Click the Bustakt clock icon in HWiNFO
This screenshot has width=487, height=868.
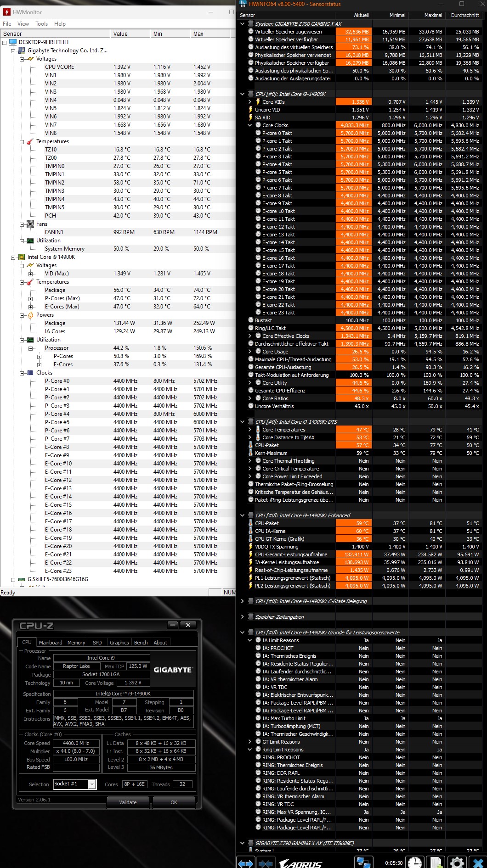251,320
